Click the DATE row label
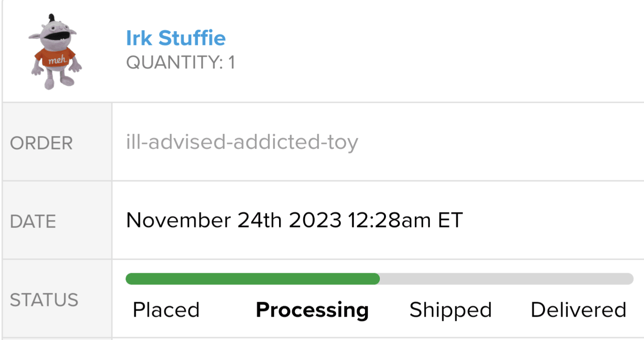 coord(33,221)
